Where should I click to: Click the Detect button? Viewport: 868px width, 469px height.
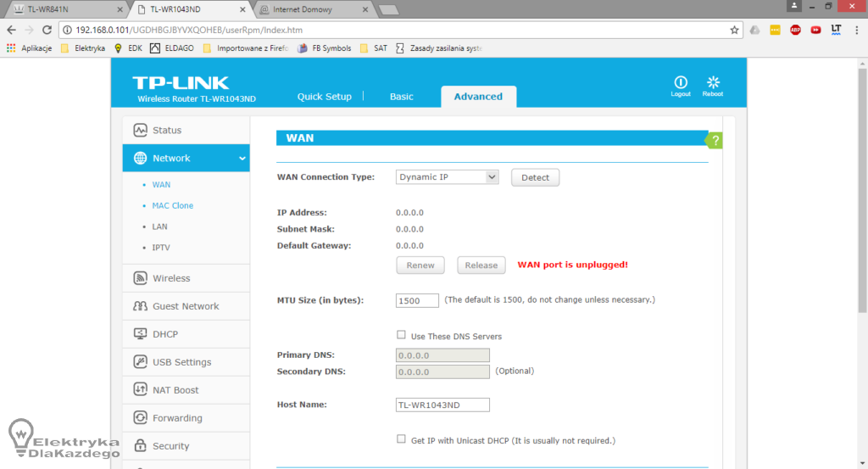click(535, 178)
